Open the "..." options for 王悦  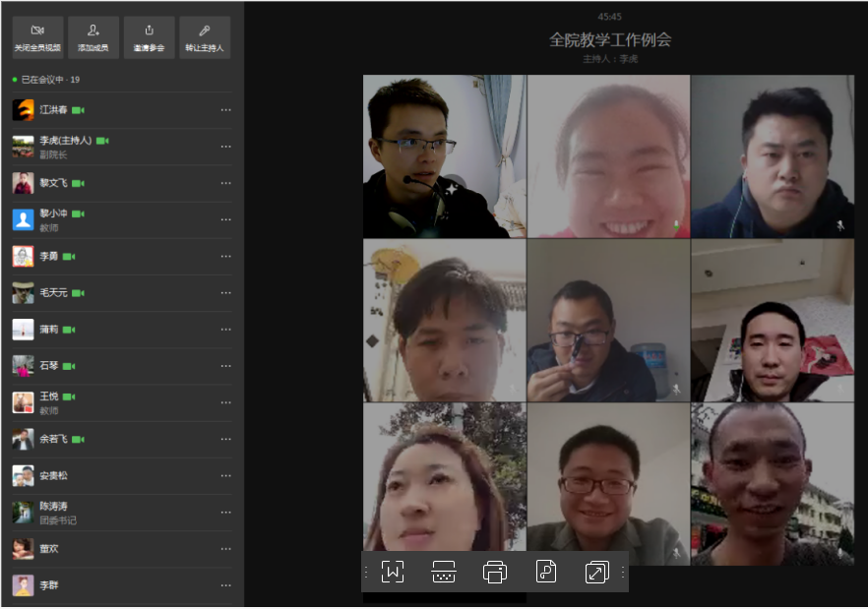[x=225, y=402]
